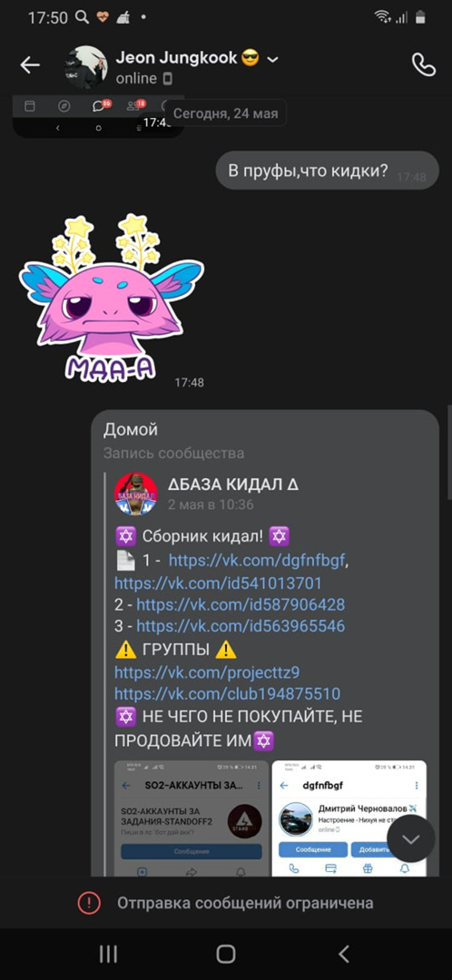Follow the link vk.com/id587906428

click(240, 605)
